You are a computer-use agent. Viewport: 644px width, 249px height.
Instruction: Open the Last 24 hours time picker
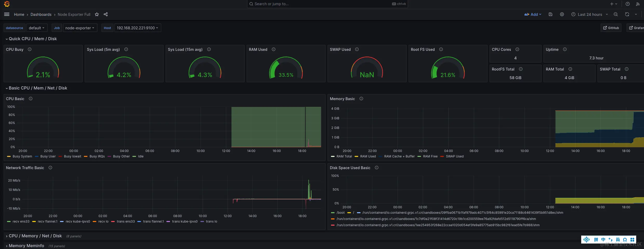tap(589, 14)
